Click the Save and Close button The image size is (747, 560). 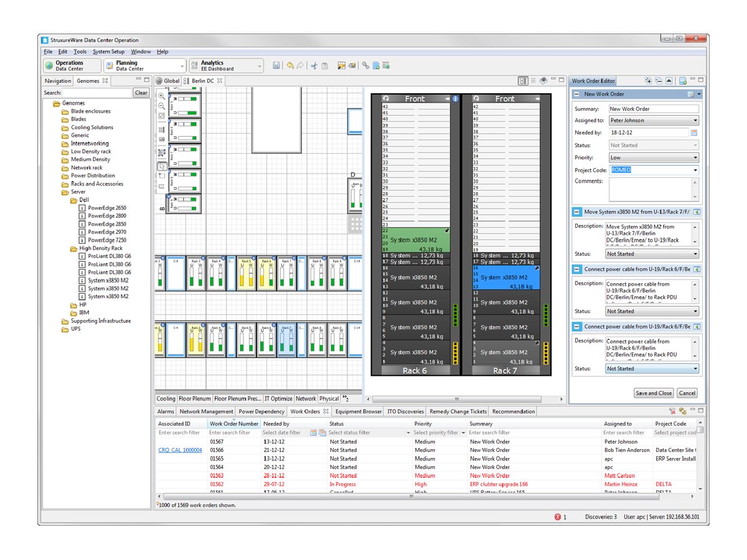[x=654, y=393]
